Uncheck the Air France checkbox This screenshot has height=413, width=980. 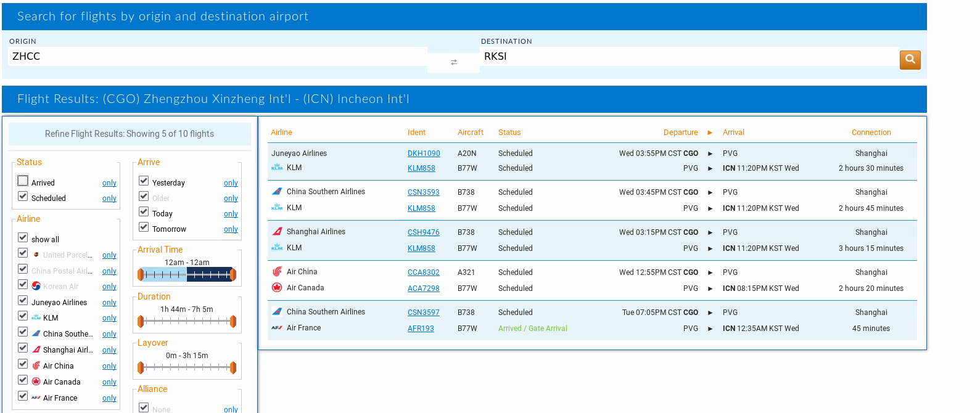coord(23,396)
